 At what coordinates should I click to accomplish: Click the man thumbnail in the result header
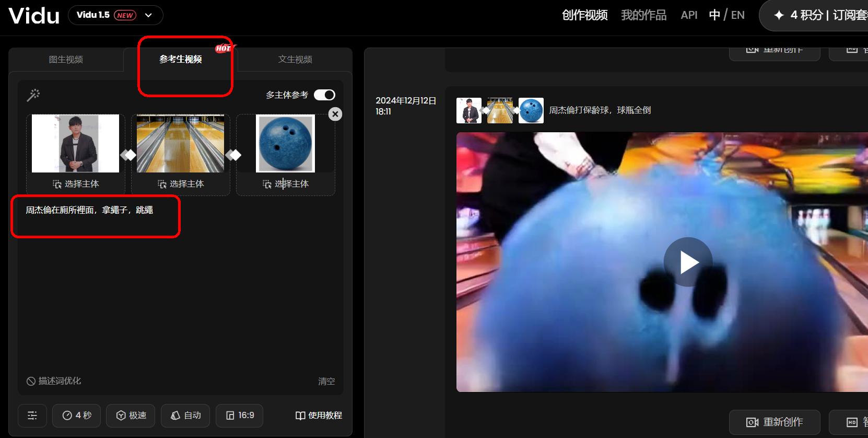[469, 110]
